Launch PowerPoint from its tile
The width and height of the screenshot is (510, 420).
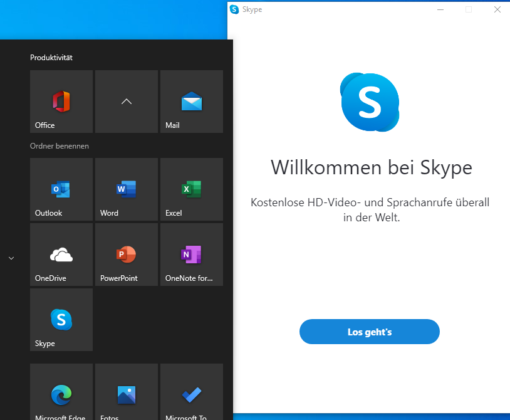[x=127, y=255]
